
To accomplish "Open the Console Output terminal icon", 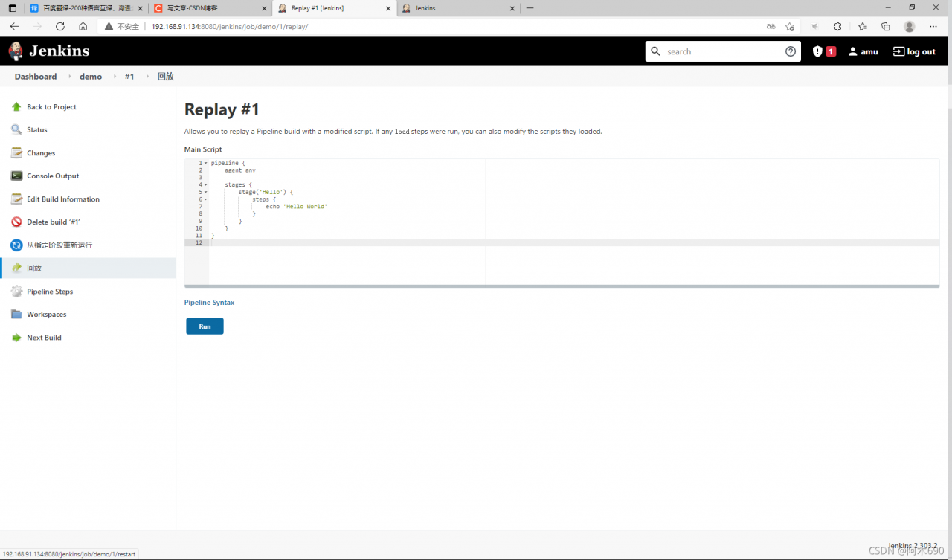I will pyautogui.click(x=16, y=176).
